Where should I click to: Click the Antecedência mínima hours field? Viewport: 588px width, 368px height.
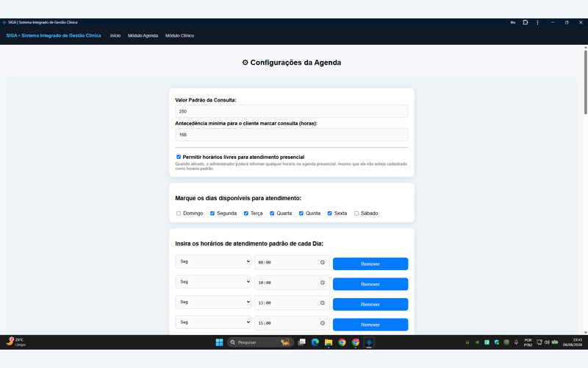coord(292,135)
